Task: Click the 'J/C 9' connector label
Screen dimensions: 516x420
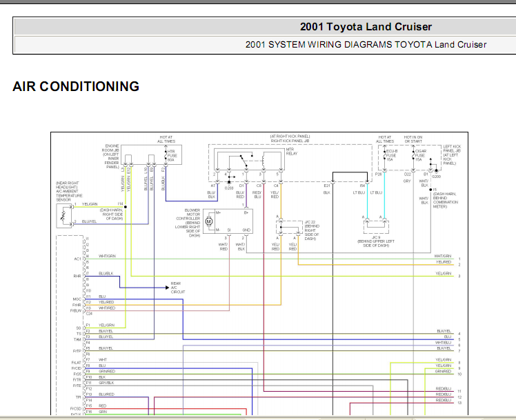Action: 376,237
